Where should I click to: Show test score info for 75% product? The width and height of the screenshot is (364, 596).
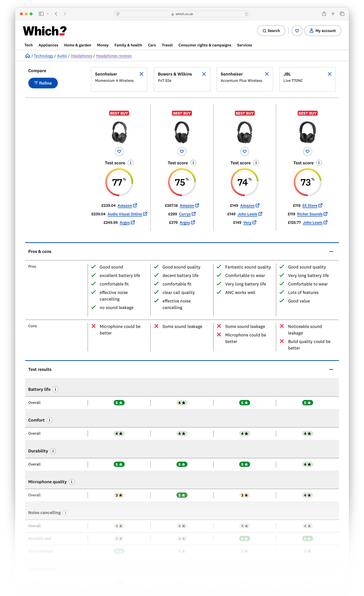pos(193,163)
